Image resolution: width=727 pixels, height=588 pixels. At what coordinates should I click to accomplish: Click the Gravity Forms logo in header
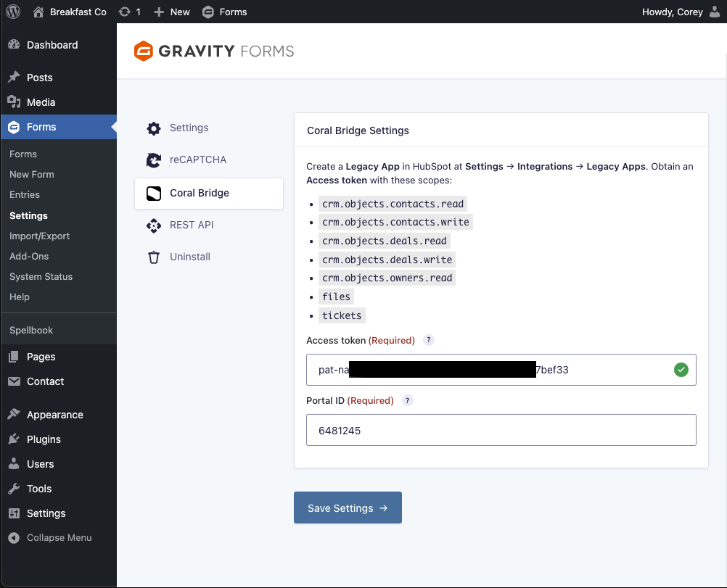(x=214, y=51)
